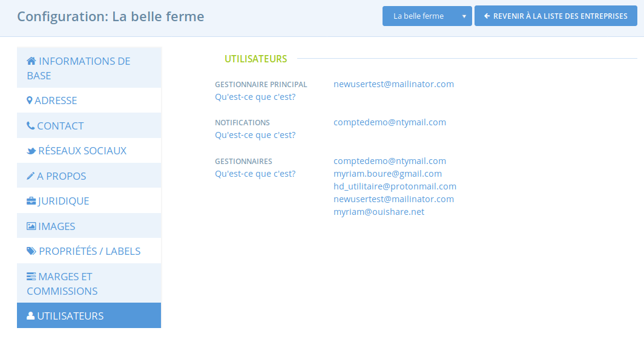Click the briefcase icon beside Juridique
Image resolution: width=644 pixels, height=345 pixels.
click(x=31, y=201)
